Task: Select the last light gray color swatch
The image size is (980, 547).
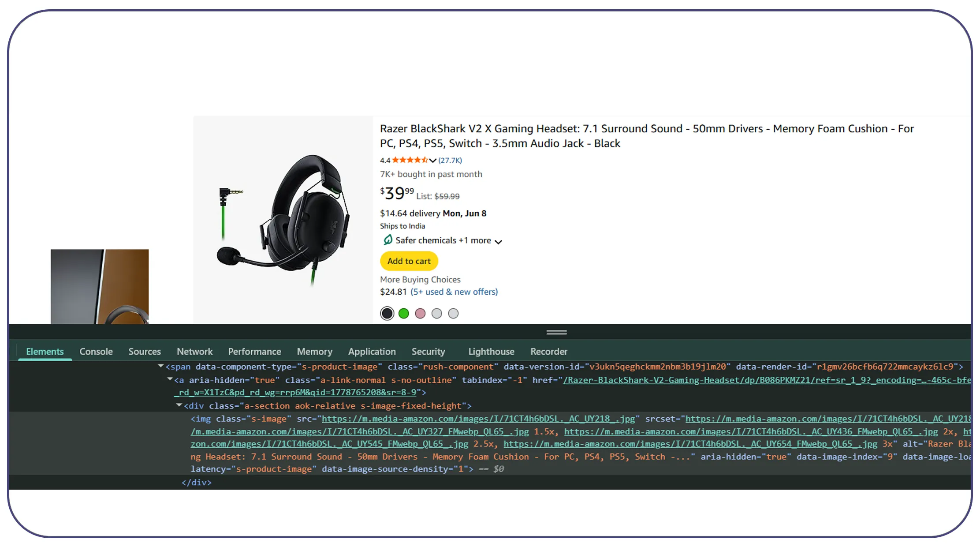Action: [453, 314]
